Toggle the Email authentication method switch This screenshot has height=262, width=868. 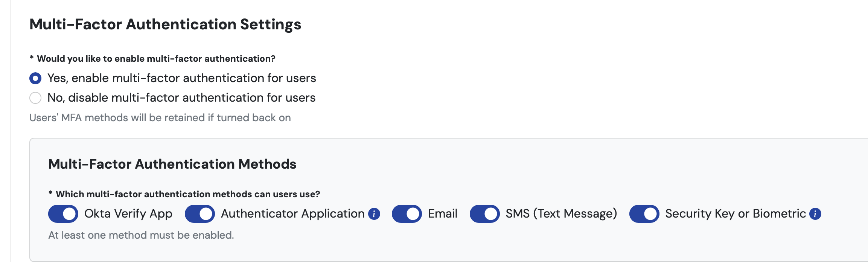[x=407, y=214]
